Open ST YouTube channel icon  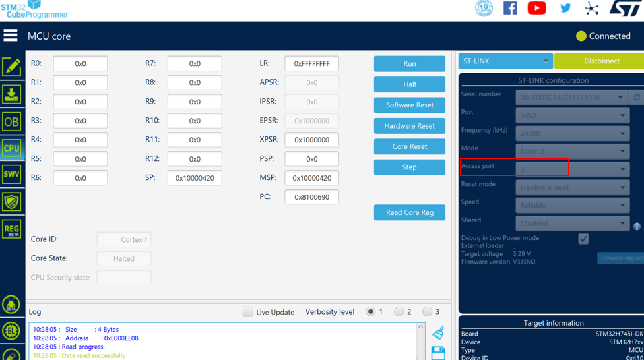[537, 8]
